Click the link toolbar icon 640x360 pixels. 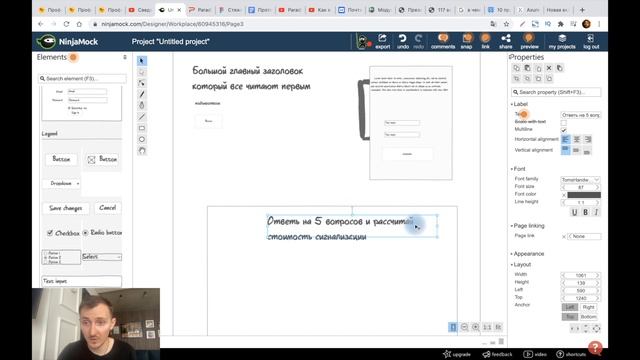[x=485, y=41]
